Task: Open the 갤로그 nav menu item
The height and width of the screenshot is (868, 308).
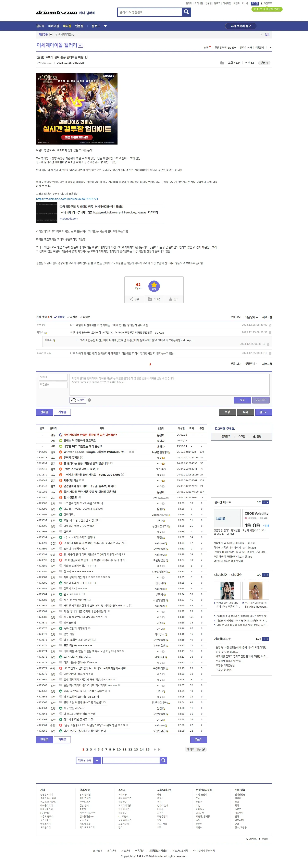Action: click(x=96, y=26)
